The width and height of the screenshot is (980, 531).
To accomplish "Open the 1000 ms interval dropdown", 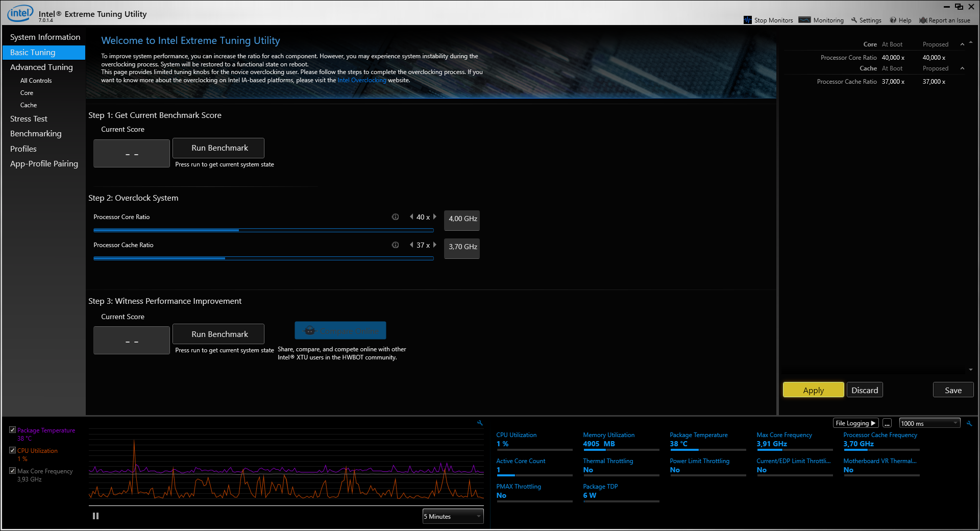I will click(x=929, y=423).
